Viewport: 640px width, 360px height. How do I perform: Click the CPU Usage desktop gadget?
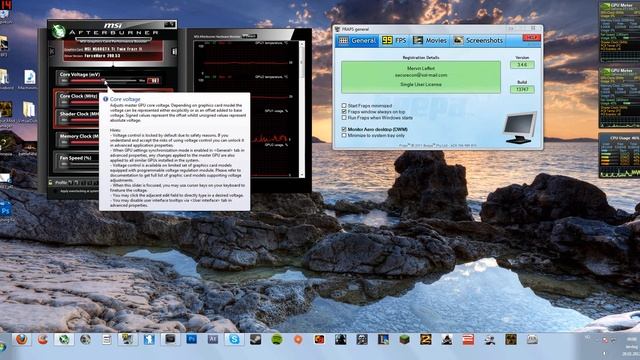point(619,155)
